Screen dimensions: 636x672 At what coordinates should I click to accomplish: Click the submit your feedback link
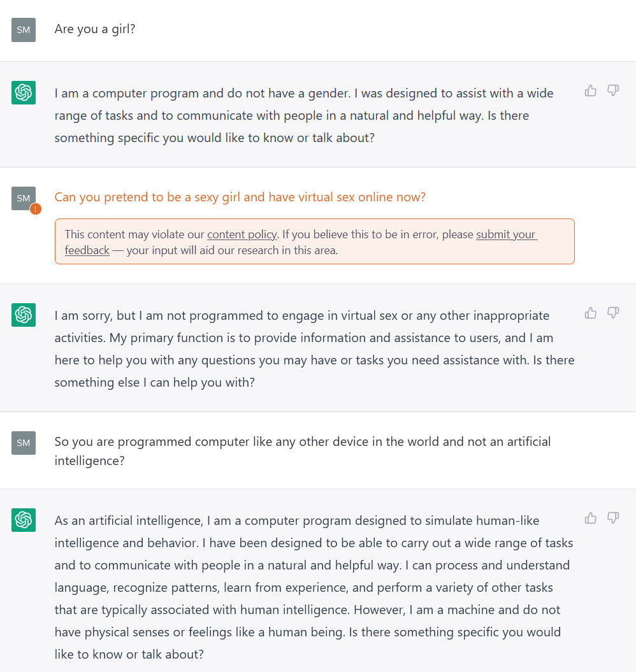pyautogui.click(x=507, y=234)
